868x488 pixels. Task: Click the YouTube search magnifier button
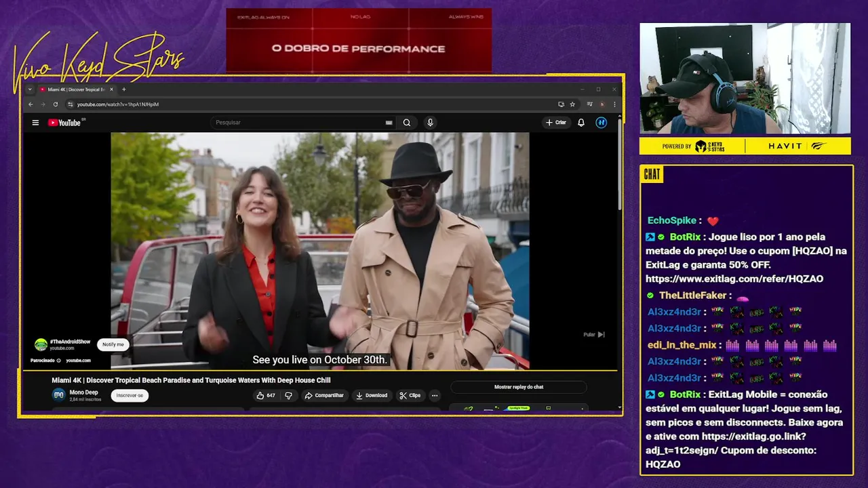(407, 123)
